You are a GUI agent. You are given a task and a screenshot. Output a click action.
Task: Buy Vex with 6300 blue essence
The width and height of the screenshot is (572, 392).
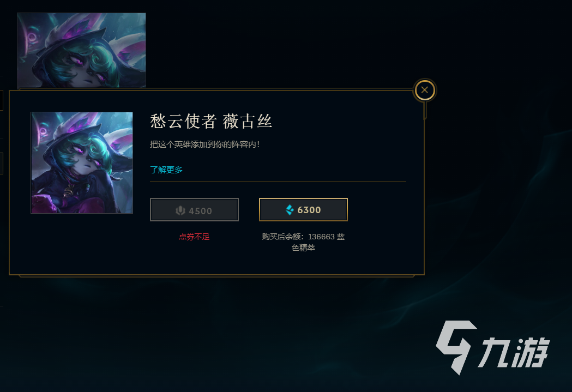click(x=303, y=210)
